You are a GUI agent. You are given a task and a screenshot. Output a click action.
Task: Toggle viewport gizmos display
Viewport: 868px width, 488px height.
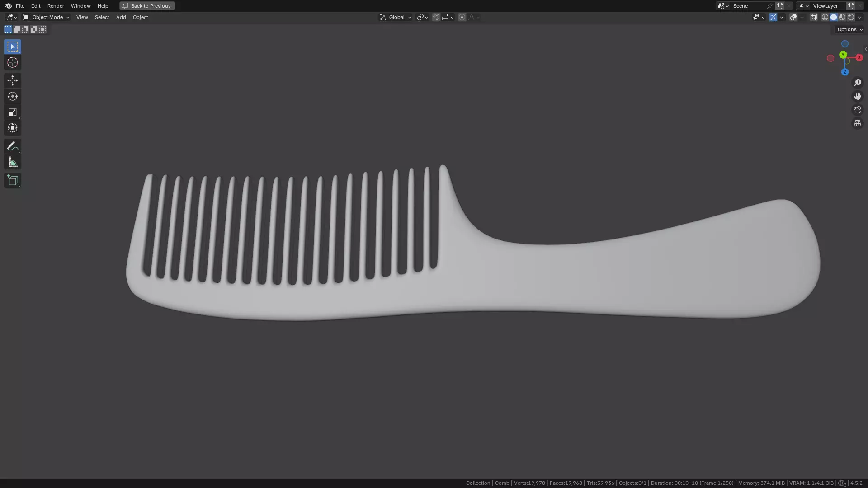(773, 17)
